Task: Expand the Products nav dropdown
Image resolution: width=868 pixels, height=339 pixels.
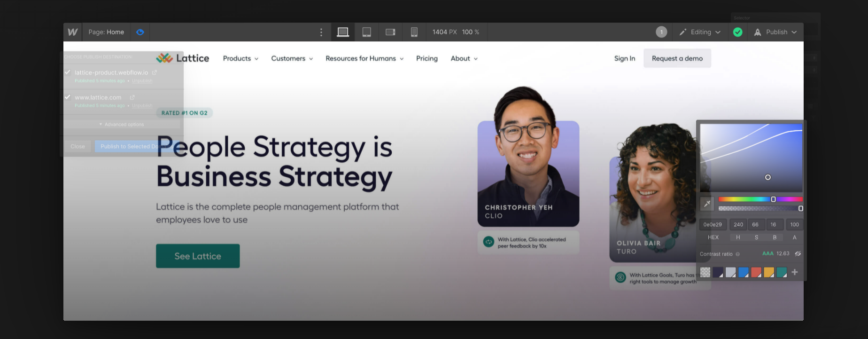Action: 240,58
